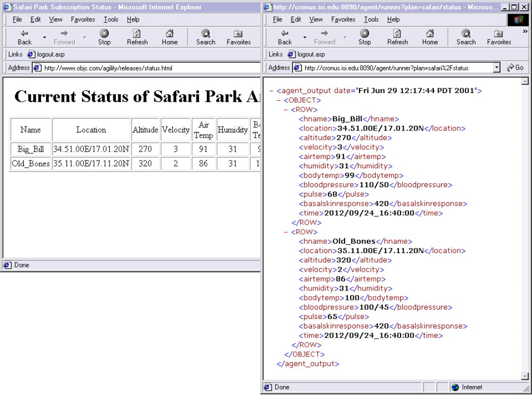Go Home in the left browser toolbar
This screenshot has height=399, width=532.
click(169, 36)
